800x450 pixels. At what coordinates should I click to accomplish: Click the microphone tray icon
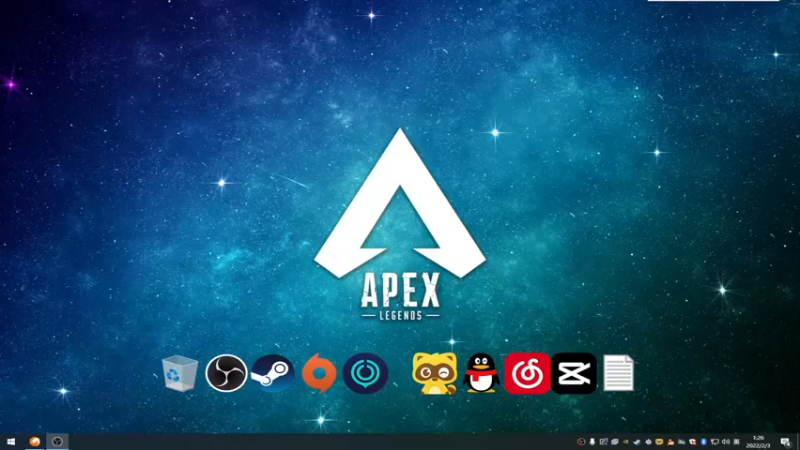pyautogui.click(x=592, y=442)
